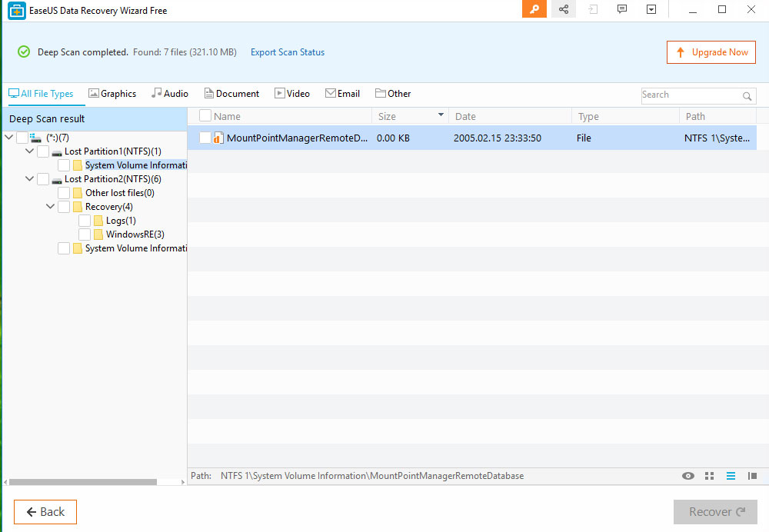Viewport: 769px width, 532px height.
Task: Click the tree scrollbar left arrow
Action: pos(5,483)
